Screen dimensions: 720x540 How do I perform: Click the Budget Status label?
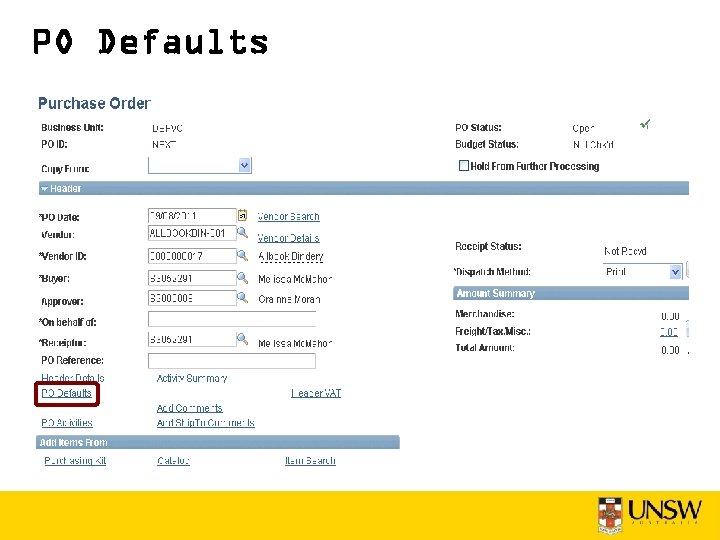click(487, 144)
